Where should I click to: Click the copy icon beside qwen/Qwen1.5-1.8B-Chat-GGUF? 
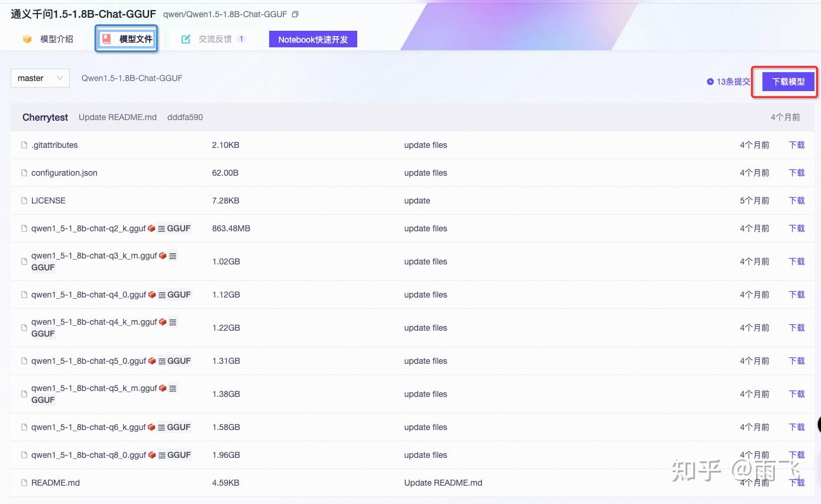click(x=294, y=13)
